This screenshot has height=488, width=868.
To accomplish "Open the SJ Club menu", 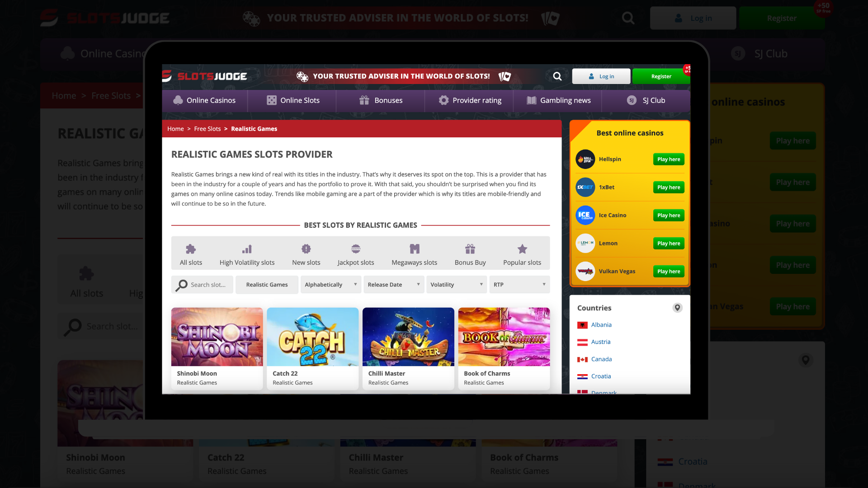I will (646, 100).
